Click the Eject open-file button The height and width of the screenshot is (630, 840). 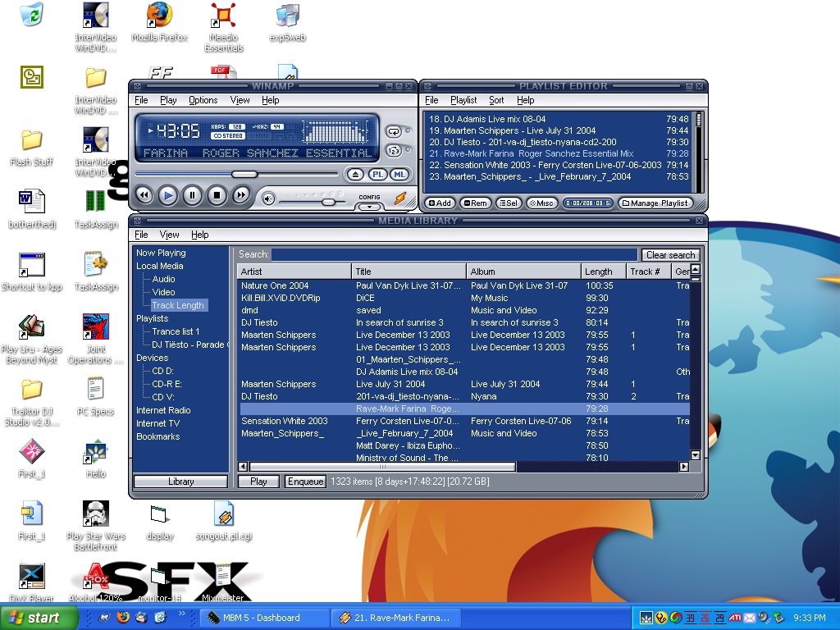tap(355, 175)
